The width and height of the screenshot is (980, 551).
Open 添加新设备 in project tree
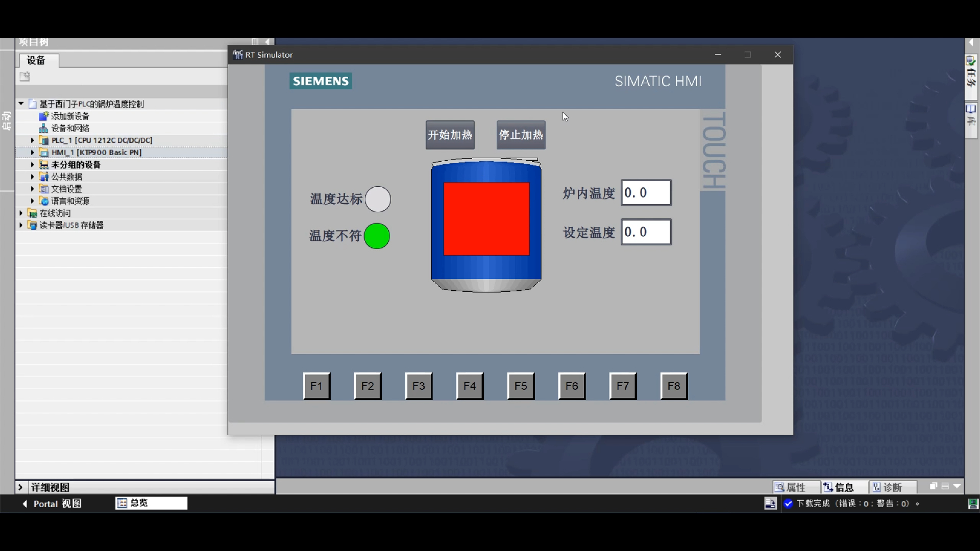tap(70, 116)
